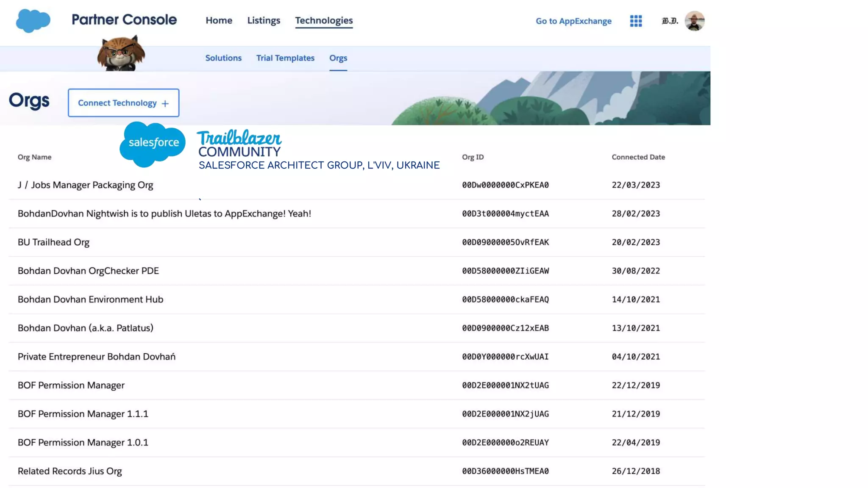Click the Connect Technology button
Image resolution: width=868 pixels, height=488 pixels.
[x=123, y=103]
